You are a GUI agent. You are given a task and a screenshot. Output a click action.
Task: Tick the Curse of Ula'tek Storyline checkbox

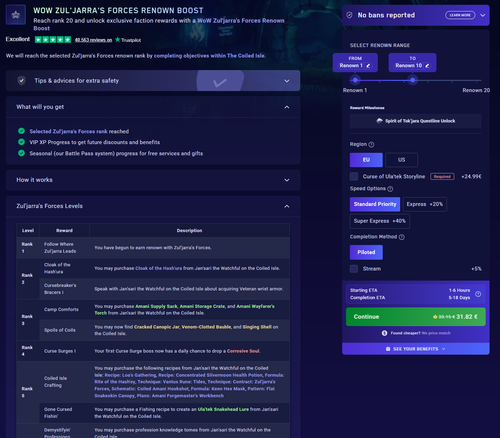tap(354, 176)
